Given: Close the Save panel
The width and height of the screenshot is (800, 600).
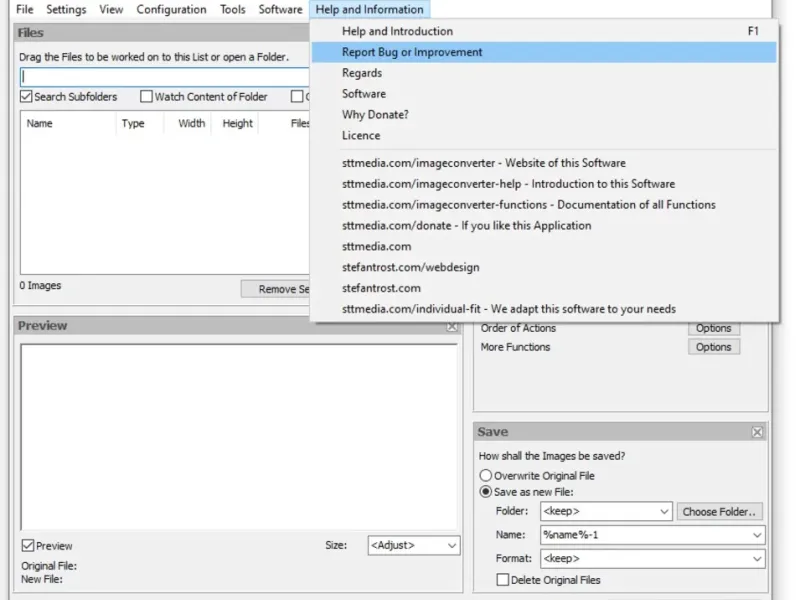Looking at the screenshot, I should [x=757, y=432].
